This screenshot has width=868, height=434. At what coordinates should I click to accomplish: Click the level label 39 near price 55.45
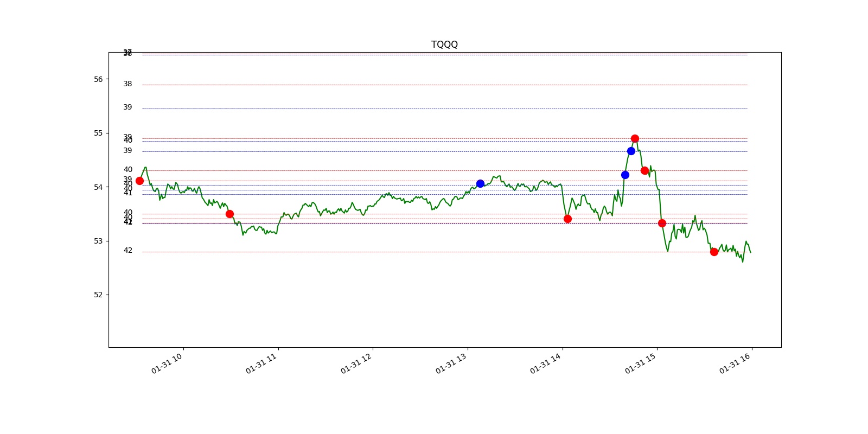[x=127, y=107]
